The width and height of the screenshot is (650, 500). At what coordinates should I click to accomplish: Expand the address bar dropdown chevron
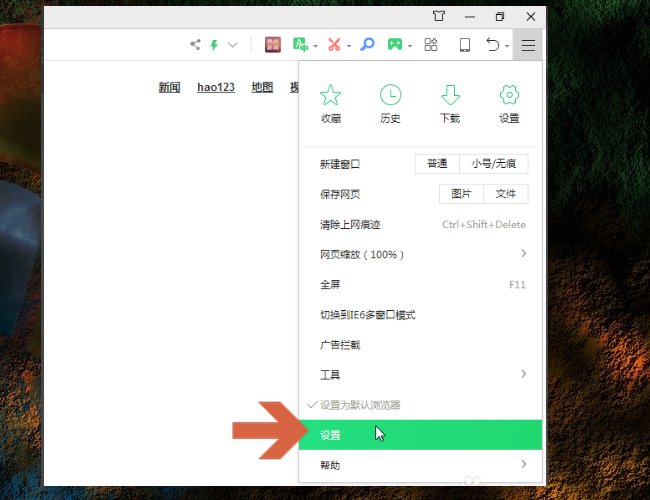233,45
